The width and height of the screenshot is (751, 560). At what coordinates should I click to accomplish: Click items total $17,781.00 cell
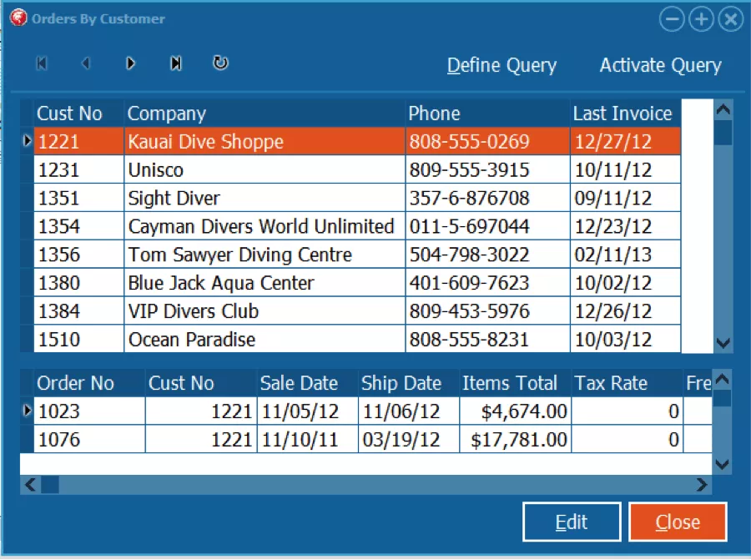click(515, 439)
